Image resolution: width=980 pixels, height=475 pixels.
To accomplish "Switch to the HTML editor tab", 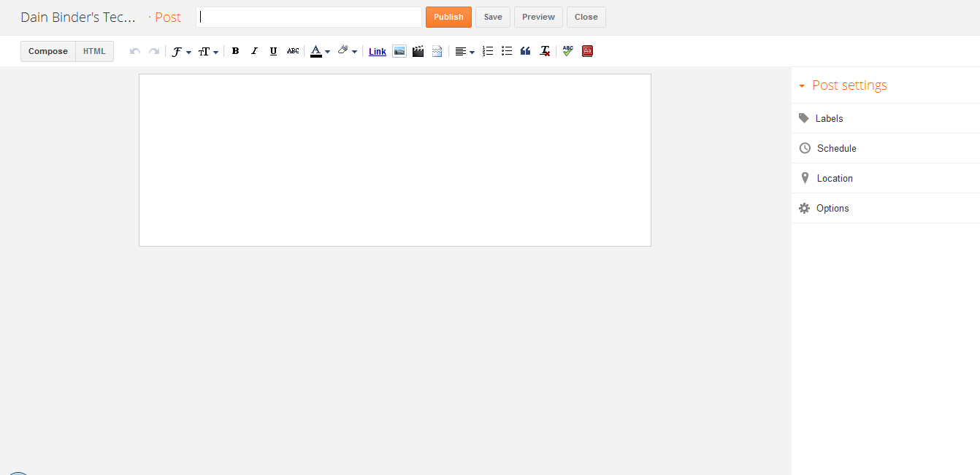I will pyautogui.click(x=94, y=51).
